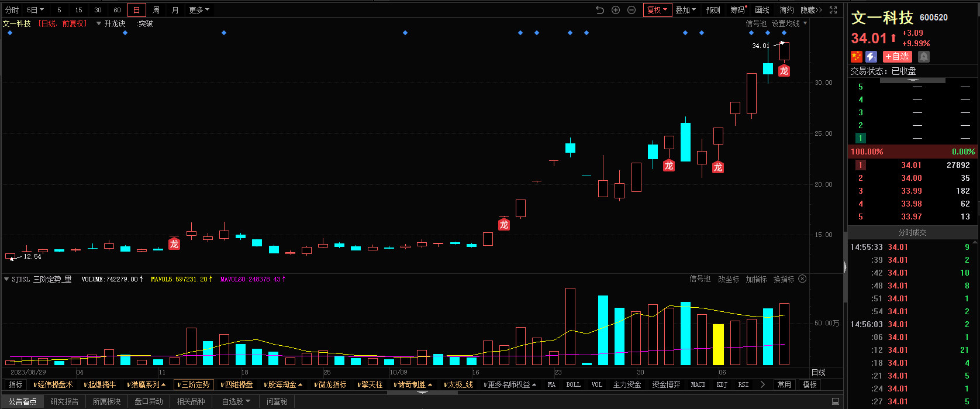
Task: Select the 周 weekly period
Action: click(156, 10)
